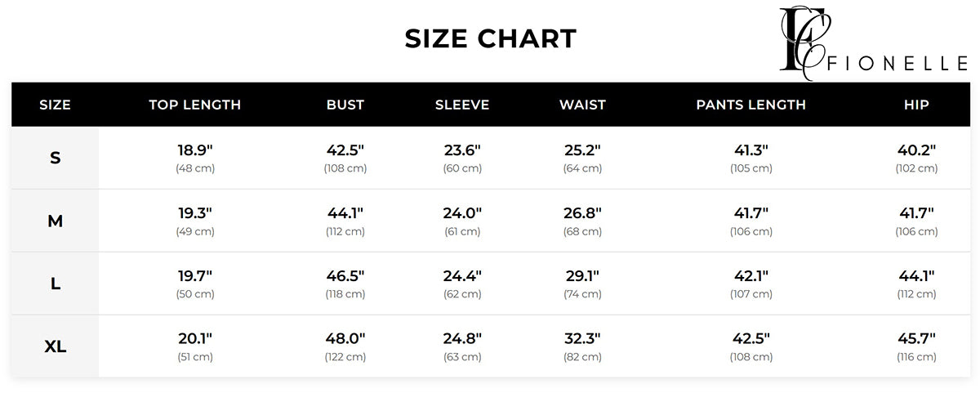This screenshot has height=393, width=980.
Task: Click the 32.3" waist value
Action: [582, 339]
